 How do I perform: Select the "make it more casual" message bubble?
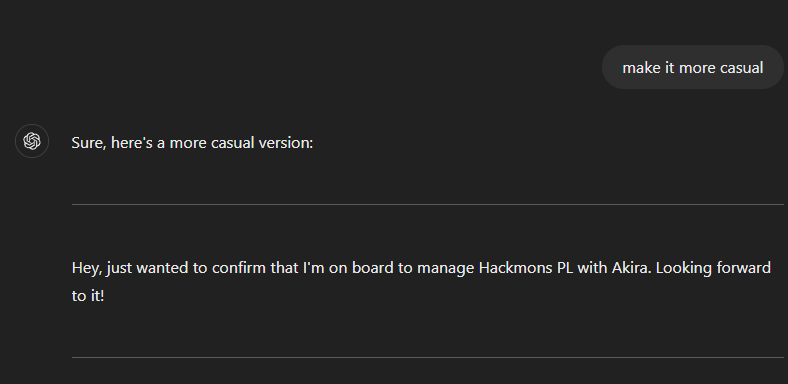(x=693, y=67)
